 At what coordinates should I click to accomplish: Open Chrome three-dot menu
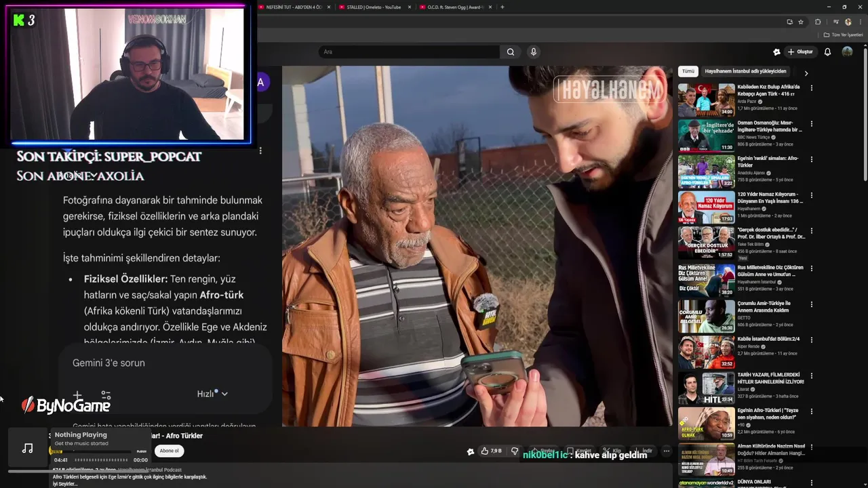[859, 22]
